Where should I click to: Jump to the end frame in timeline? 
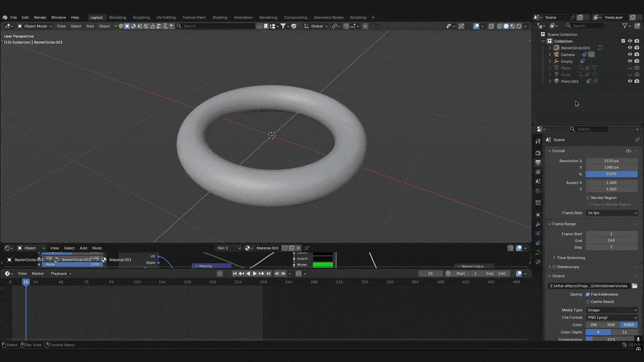coord(268,274)
